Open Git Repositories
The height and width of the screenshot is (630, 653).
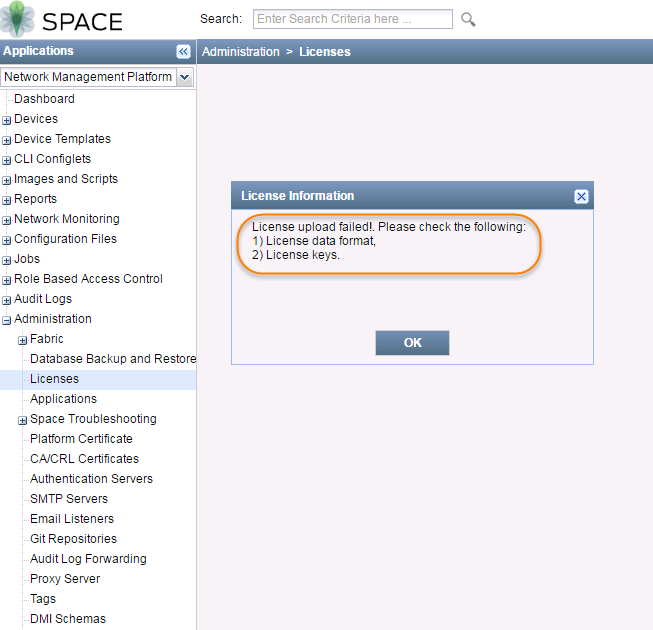click(73, 539)
